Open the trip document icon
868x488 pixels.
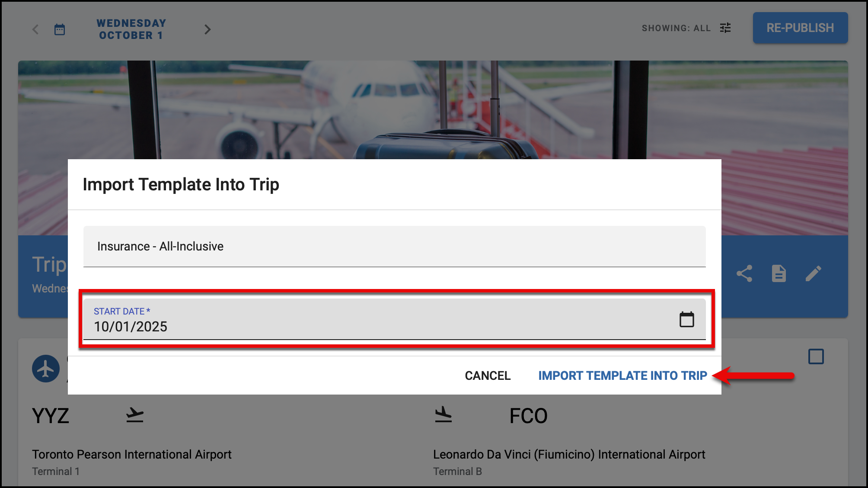[779, 273]
